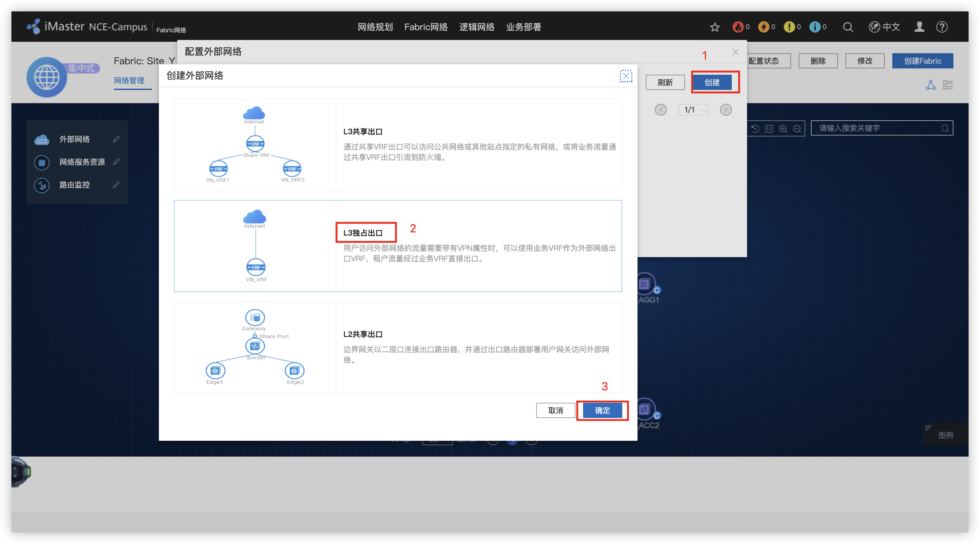Expand the 1/1 page dropdown

pyautogui.click(x=693, y=110)
